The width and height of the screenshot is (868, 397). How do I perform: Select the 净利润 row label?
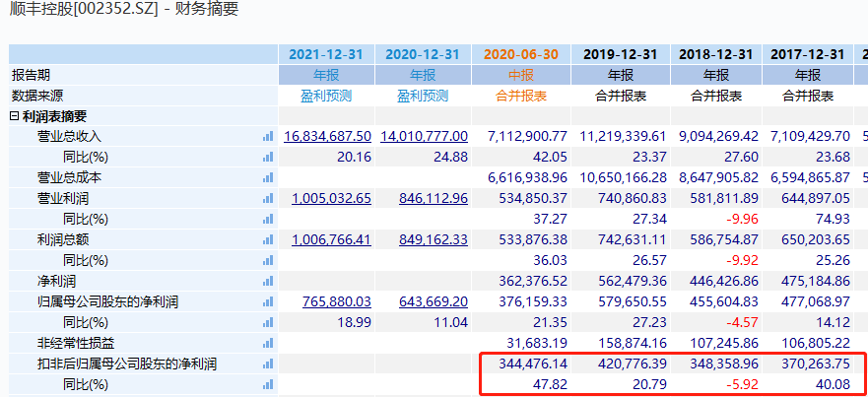[56, 282]
